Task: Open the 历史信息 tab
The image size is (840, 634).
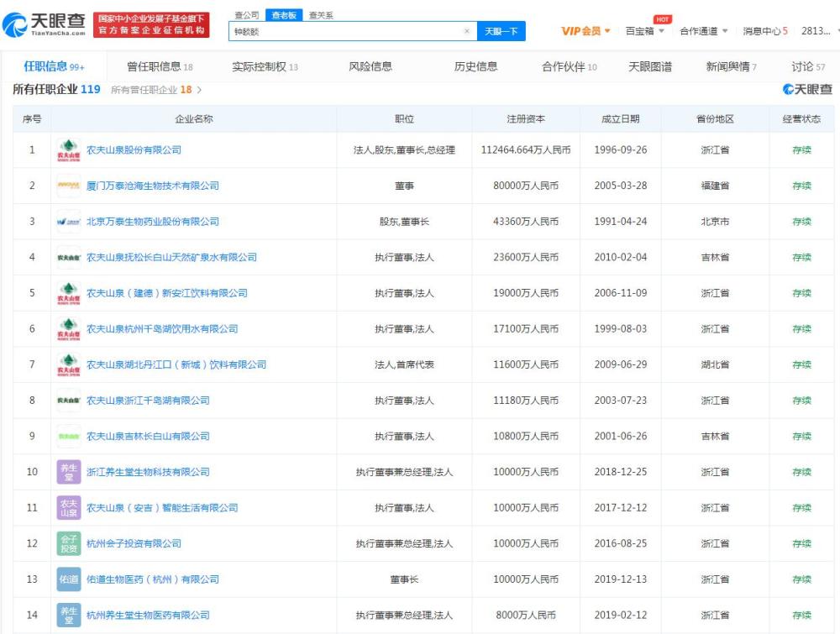Action: coord(475,66)
